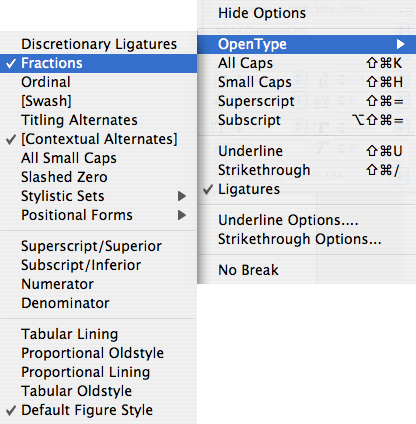Select Tabular Lining figure style
The image size is (416, 424).
[98, 334]
